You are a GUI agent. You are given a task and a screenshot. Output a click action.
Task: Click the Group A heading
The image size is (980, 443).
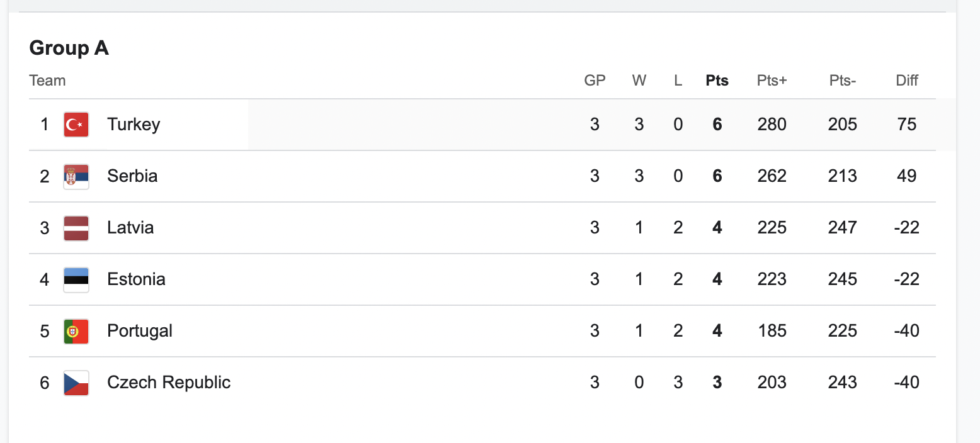click(69, 48)
